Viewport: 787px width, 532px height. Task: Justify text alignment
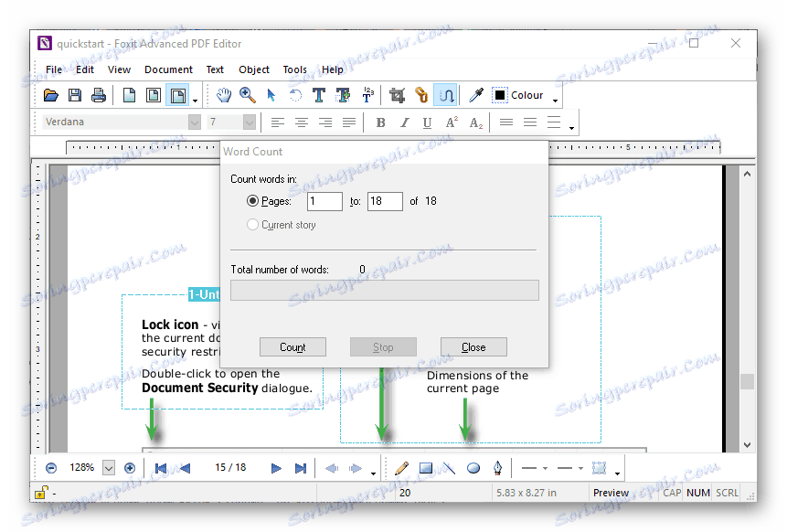point(349,122)
